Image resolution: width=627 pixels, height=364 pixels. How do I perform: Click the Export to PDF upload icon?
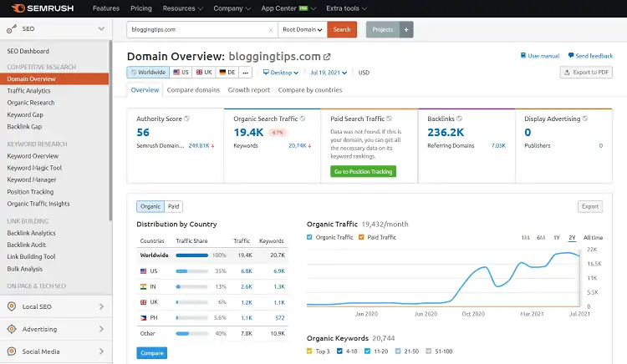567,73
